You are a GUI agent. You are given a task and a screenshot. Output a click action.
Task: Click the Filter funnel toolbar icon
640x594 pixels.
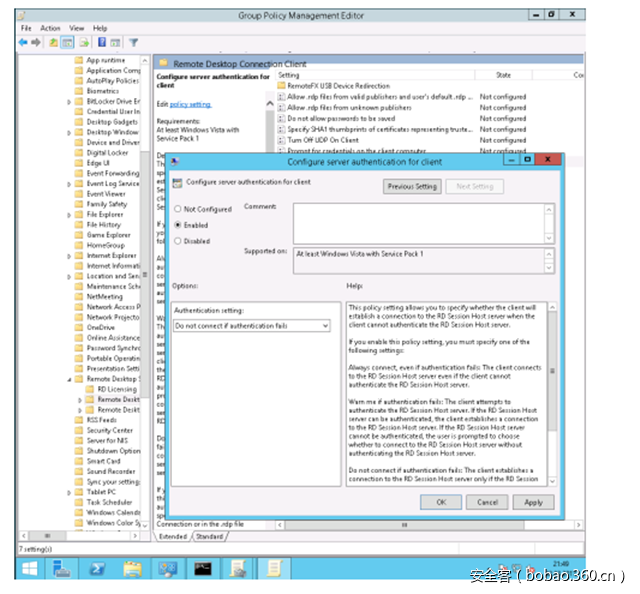pyautogui.click(x=133, y=43)
